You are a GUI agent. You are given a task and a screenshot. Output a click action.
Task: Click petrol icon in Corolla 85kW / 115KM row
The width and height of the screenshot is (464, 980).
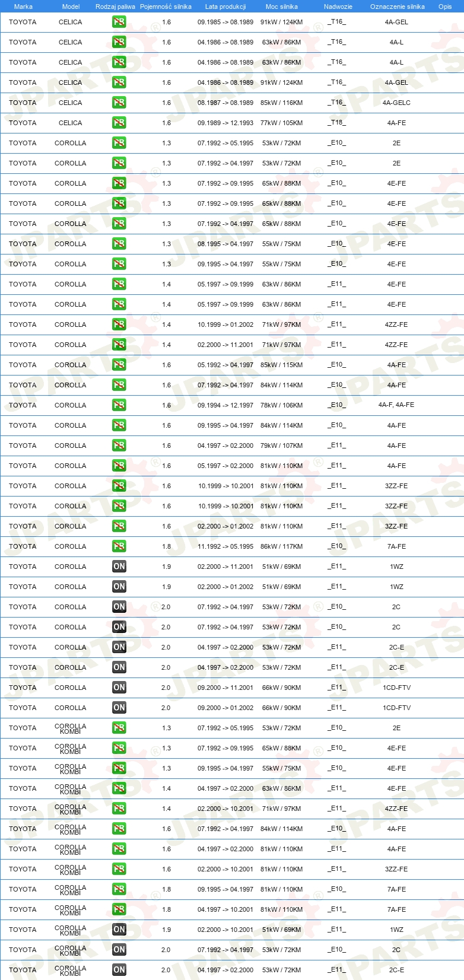tap(119, 365)
